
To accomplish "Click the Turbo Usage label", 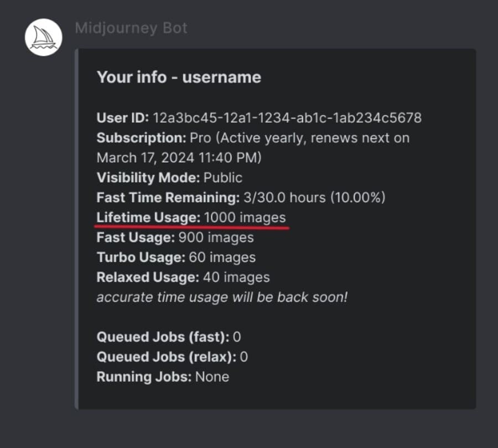I will (141, 258).
